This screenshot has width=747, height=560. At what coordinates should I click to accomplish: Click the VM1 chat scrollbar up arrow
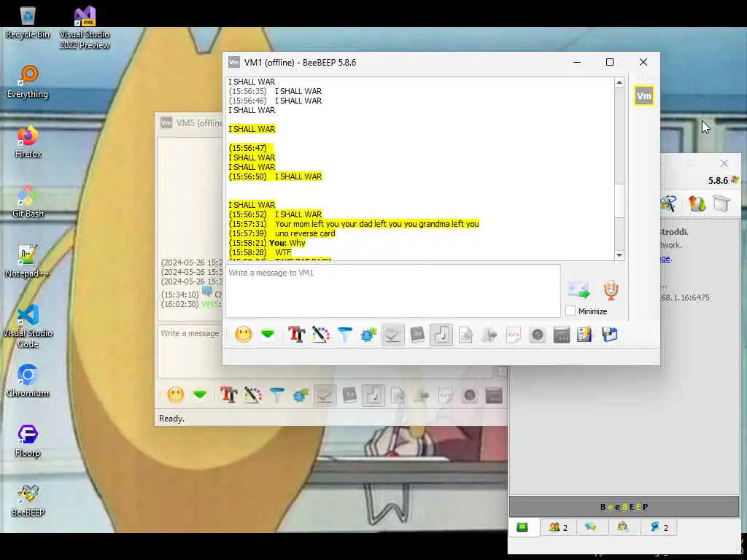(x=619, y=82)
